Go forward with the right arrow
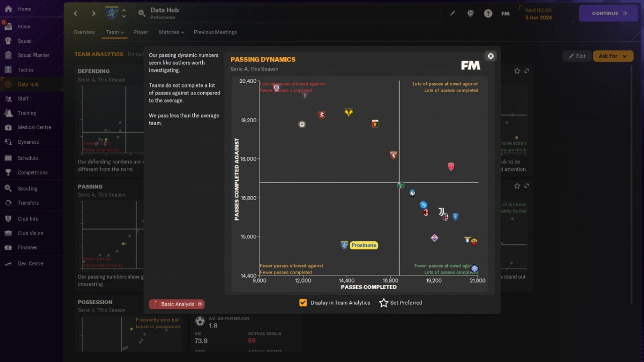Viewport: 644px width, 362px height. pos(94,14)
